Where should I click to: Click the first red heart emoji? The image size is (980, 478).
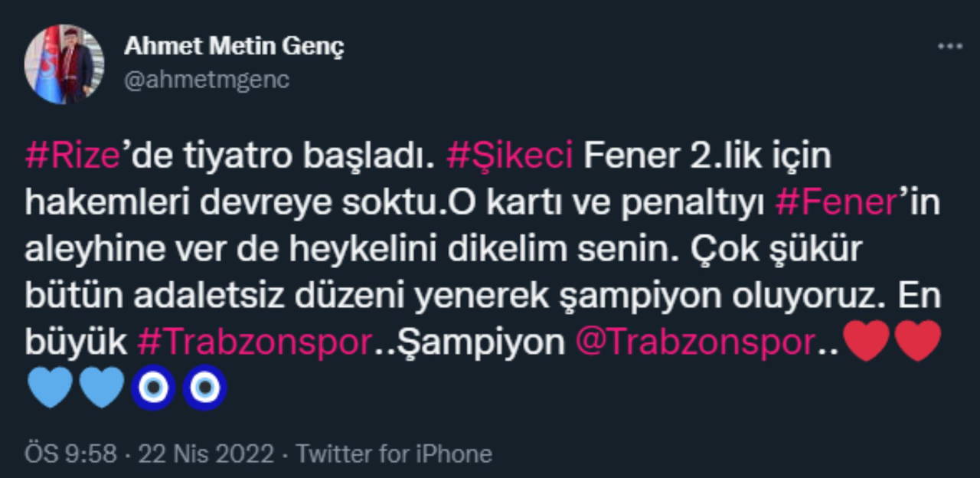tap(867, 342)
